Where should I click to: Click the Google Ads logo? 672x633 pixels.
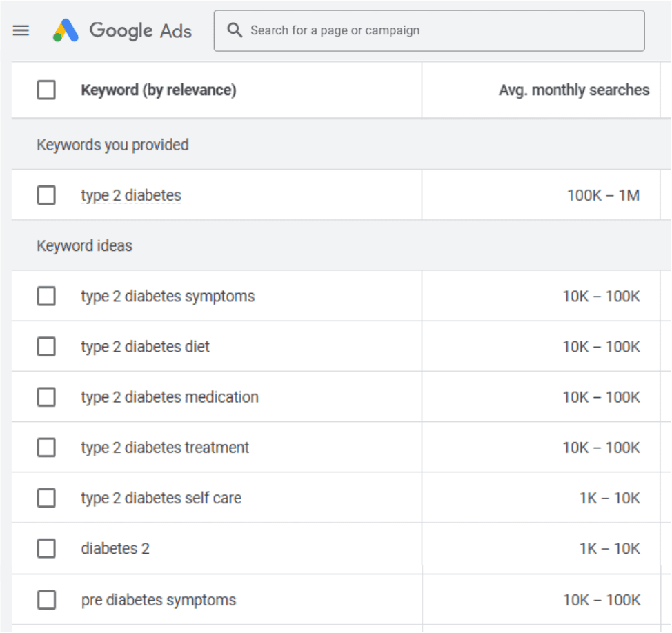[123, 30]
